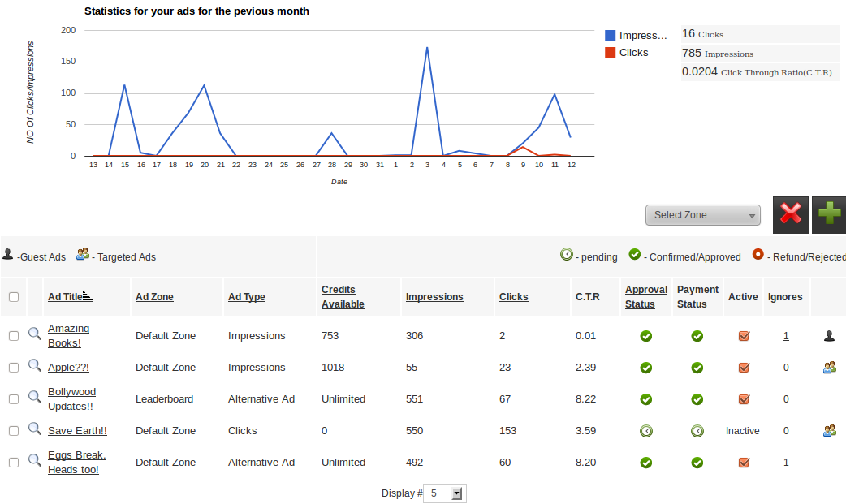
Task: Delete selected ads using red X icon
Action: tap(790, 214)
